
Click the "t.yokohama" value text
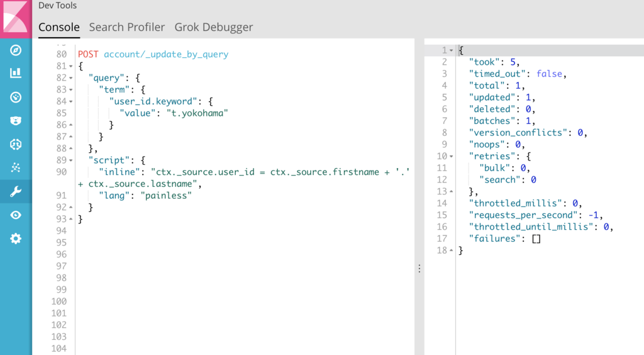point(197,113)
